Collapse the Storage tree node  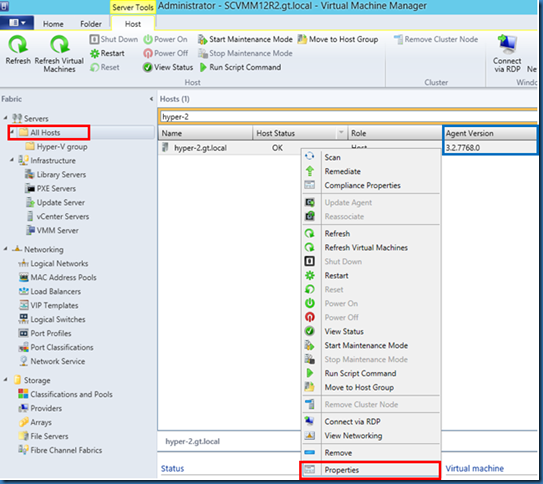6,379
